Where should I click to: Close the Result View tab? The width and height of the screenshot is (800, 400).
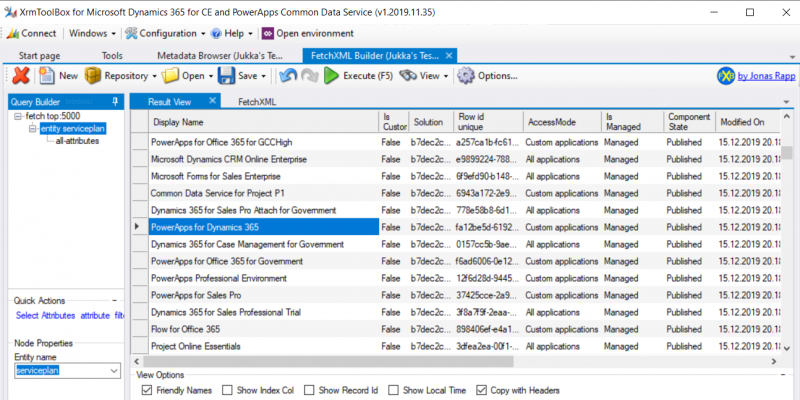[213, 100]
